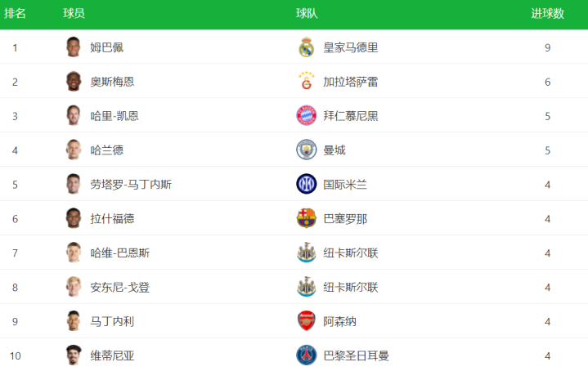The width and height of the screenshot is (588, 371).
Task: Click the Manchester City club crest
Action: coord(306,150)
